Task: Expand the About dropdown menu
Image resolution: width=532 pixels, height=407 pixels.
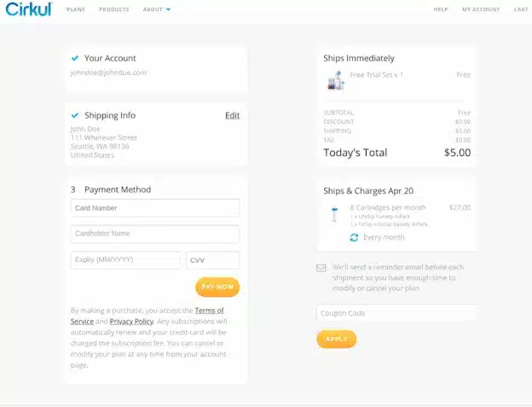Action: coord(157,9)
